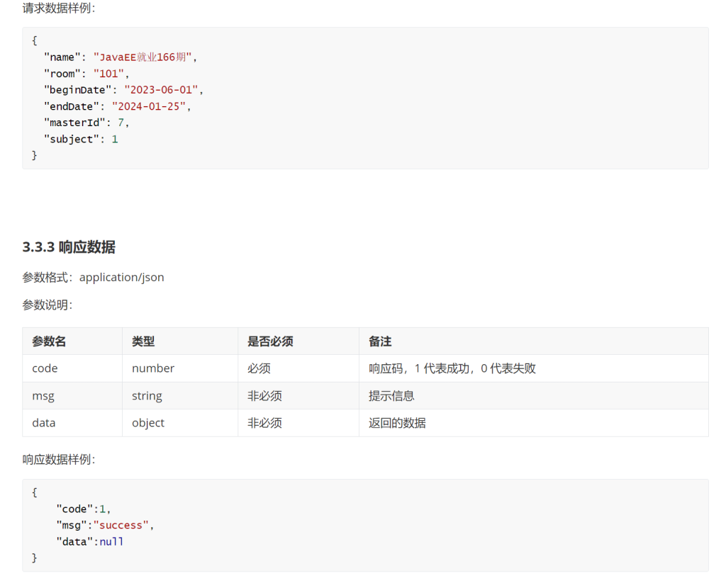Click the "3.3.3 响应数据" section heading

69,247
